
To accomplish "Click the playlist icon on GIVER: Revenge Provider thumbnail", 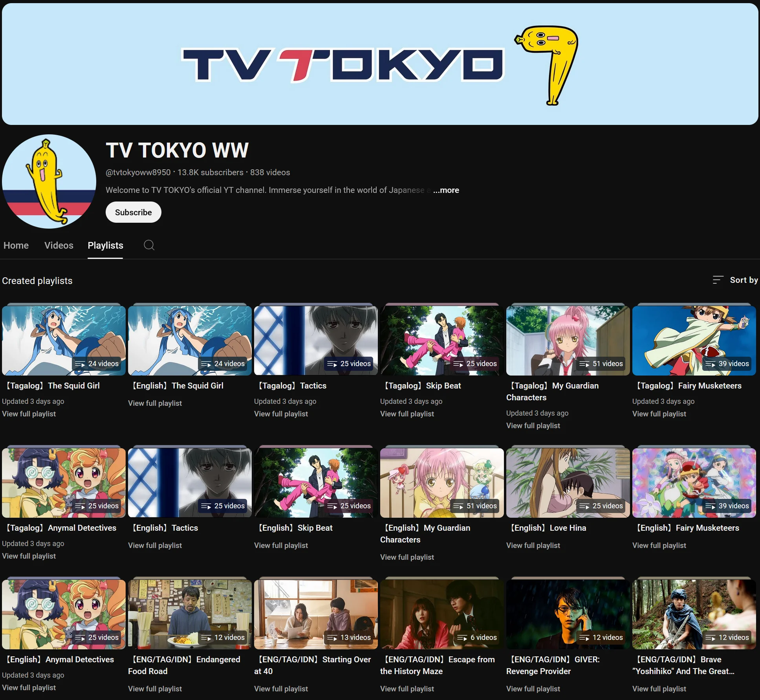I will point(584,638).
